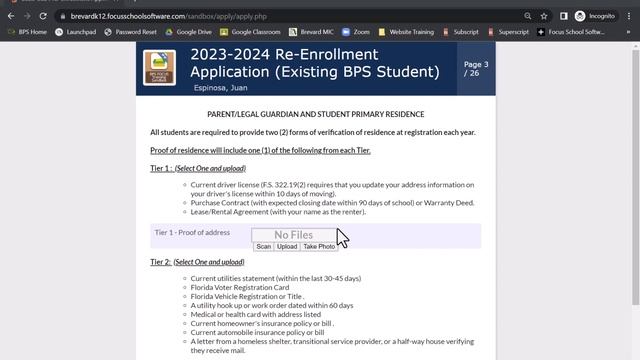
Task: Click the Florida Vehicle Registration or Title item
Action: [x=247, y=296]
